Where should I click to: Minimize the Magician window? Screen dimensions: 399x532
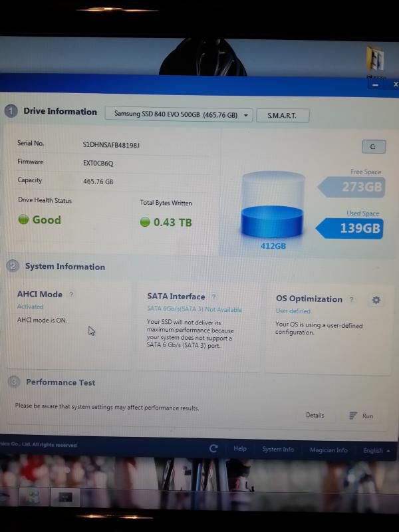[375, 85]
